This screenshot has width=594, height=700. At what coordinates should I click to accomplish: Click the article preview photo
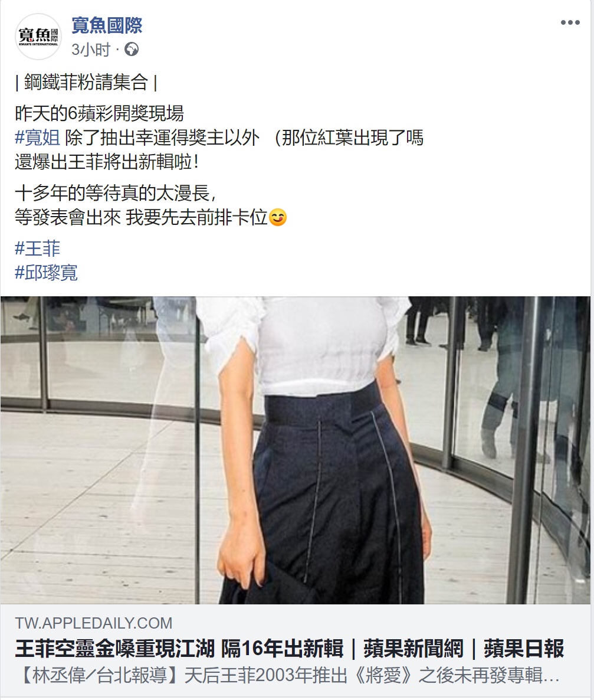296,450
